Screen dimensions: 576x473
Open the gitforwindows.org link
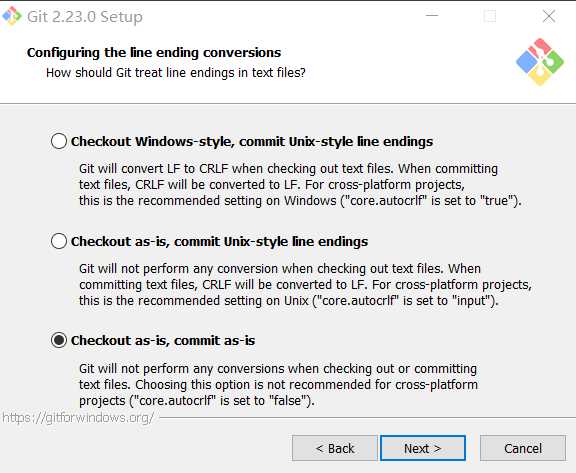(78, 418)
